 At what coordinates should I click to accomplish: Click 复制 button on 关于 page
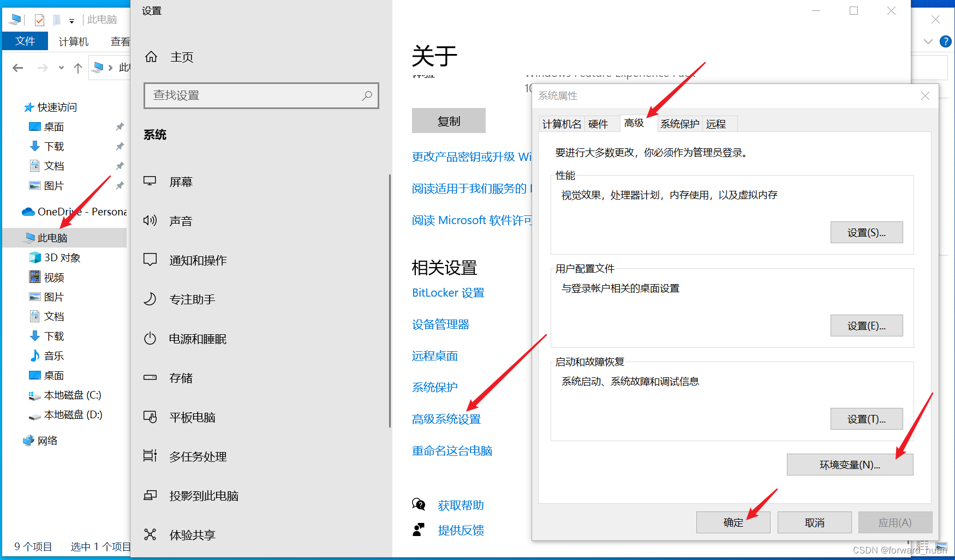(449, 121)
